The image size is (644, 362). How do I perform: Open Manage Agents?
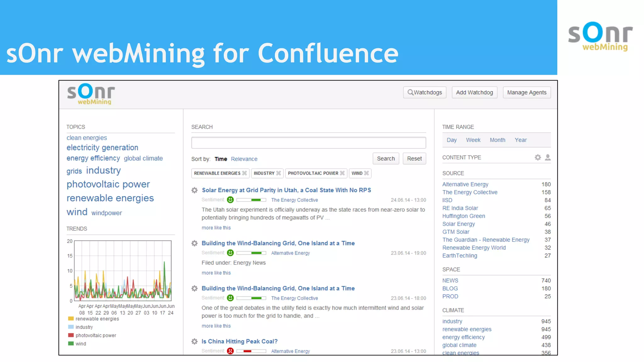[x=527, y=92]
